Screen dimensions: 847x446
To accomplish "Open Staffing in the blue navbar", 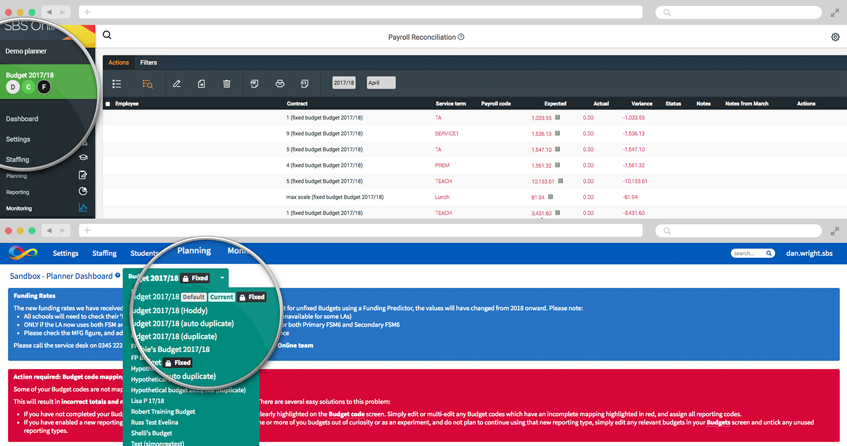I will click(x=104, y=253).
